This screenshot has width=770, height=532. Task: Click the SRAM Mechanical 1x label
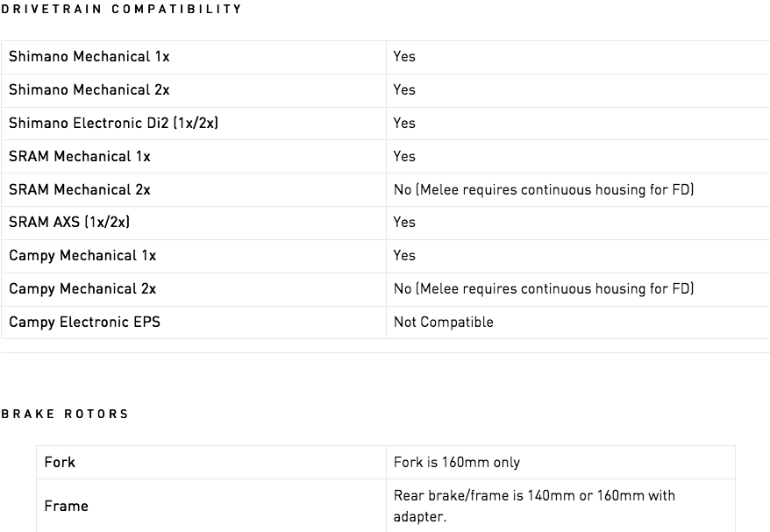pos(80,157)
